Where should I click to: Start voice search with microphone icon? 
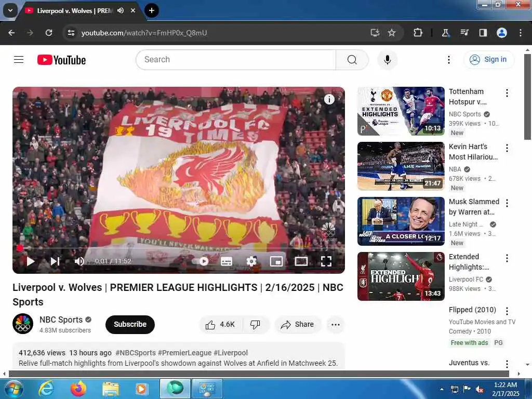click(387, 60)
